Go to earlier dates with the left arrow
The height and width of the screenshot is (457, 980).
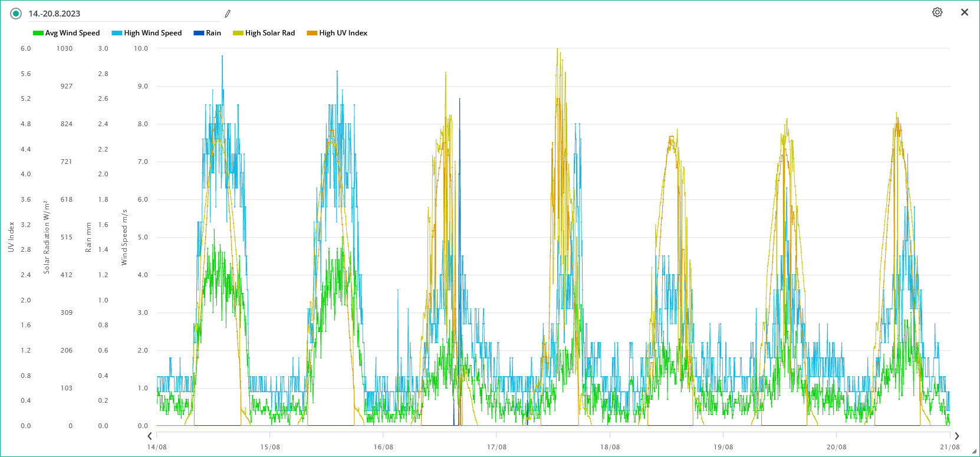pyautogui.click(x=150, y=436)
